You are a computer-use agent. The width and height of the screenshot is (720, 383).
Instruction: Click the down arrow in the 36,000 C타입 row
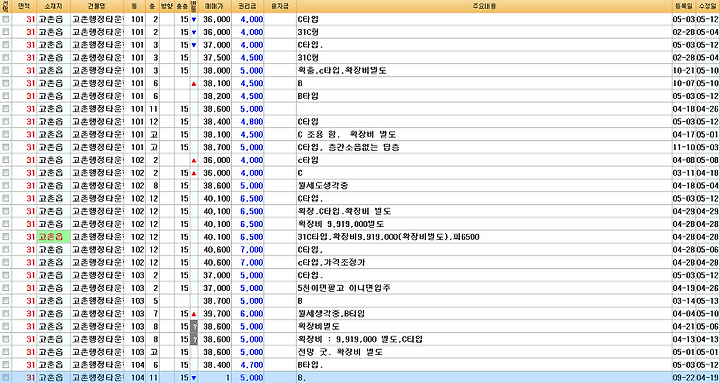pyautogui.click(x=193, y=20)
